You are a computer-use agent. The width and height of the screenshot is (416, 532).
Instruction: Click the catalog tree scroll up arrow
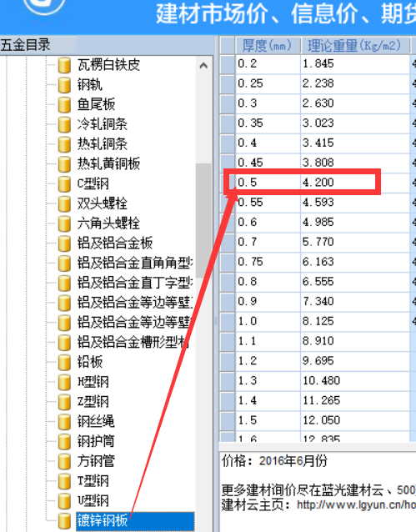(203, 66)
